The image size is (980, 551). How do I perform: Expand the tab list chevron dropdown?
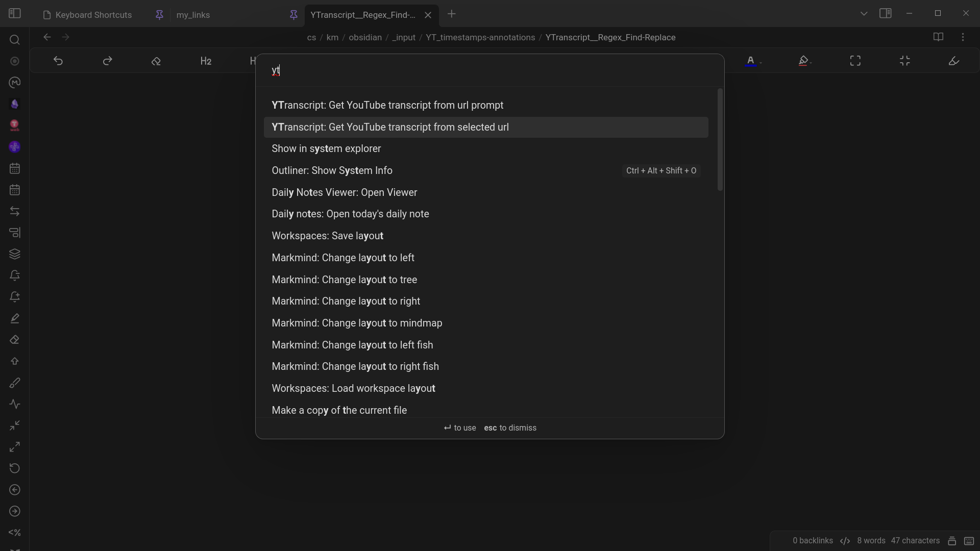coord(864,14)
